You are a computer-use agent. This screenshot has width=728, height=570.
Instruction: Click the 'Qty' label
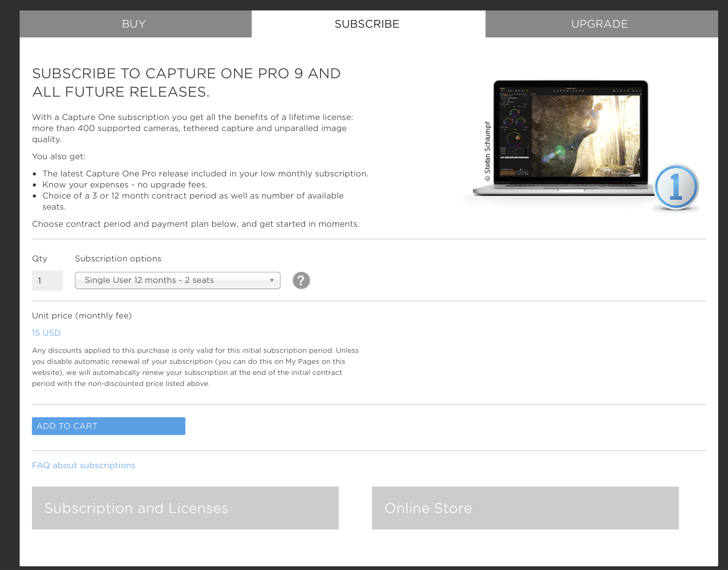tap(40, 259)
